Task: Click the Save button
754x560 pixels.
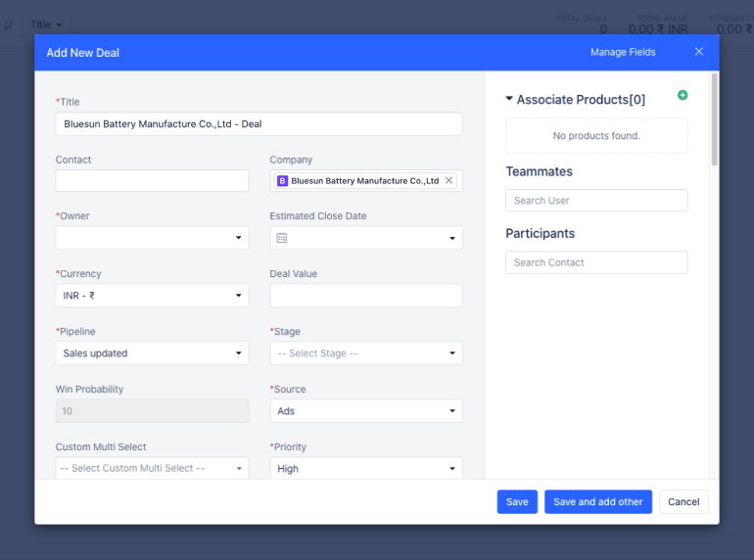Action: pos(517,502)
